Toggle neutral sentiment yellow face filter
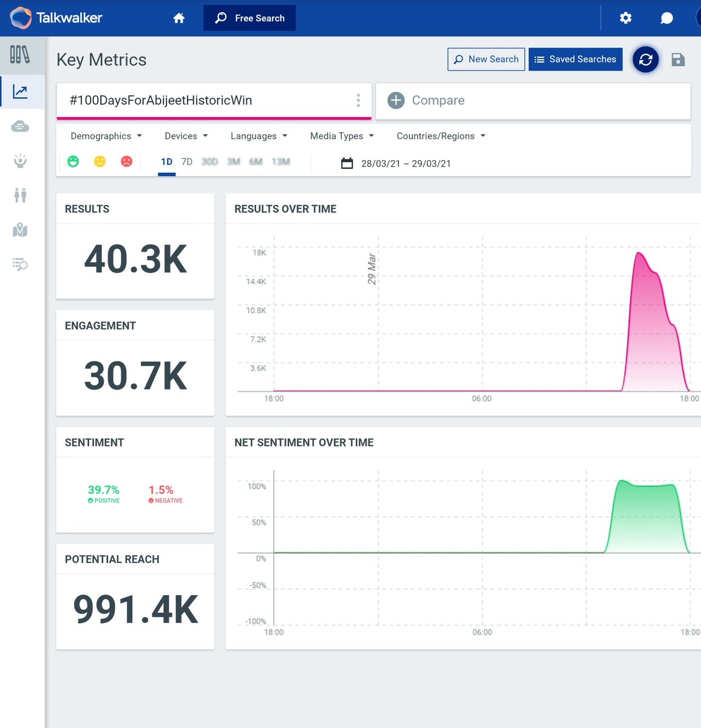The width and height of the screenshot is (701, 728). click(100, 161)
